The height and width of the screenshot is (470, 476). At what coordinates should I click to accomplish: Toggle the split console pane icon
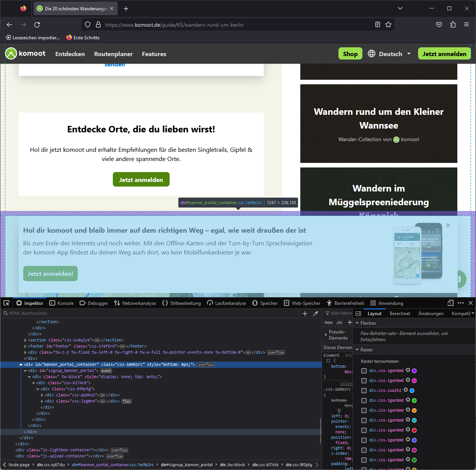pyautogui.click(x=358, y=313)
